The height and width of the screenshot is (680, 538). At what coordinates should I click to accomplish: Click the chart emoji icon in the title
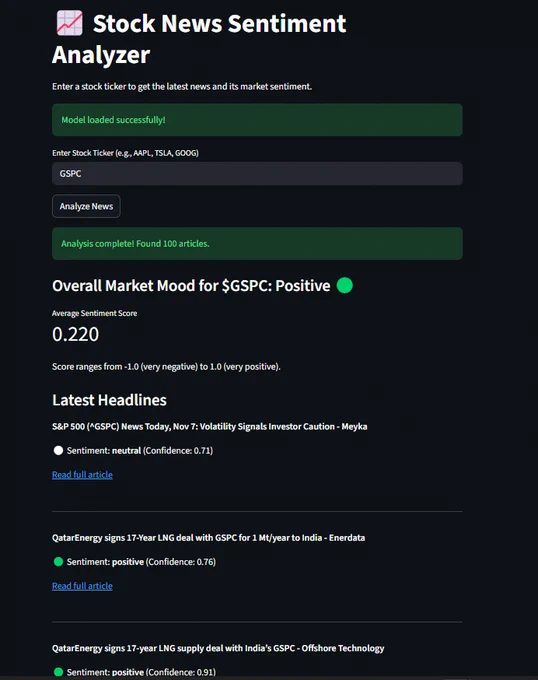(69, 23)
